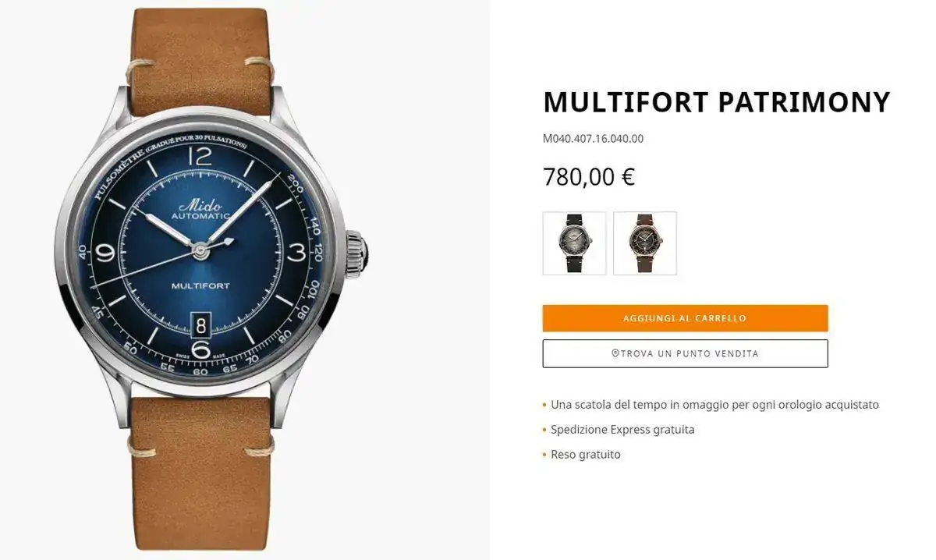Click the Reso gratuito text
The height and width of the screenshot is (560, 936).
click(586, 455)
